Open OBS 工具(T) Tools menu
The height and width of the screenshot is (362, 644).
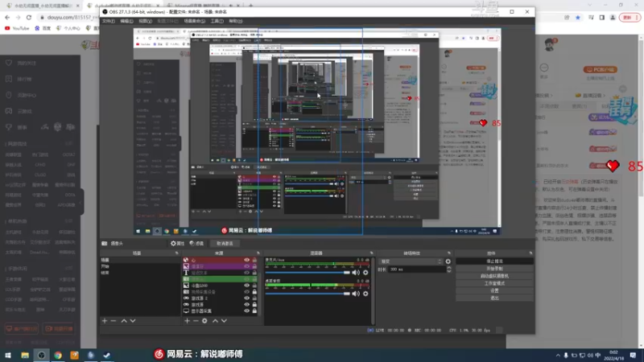tap(217, 21)
